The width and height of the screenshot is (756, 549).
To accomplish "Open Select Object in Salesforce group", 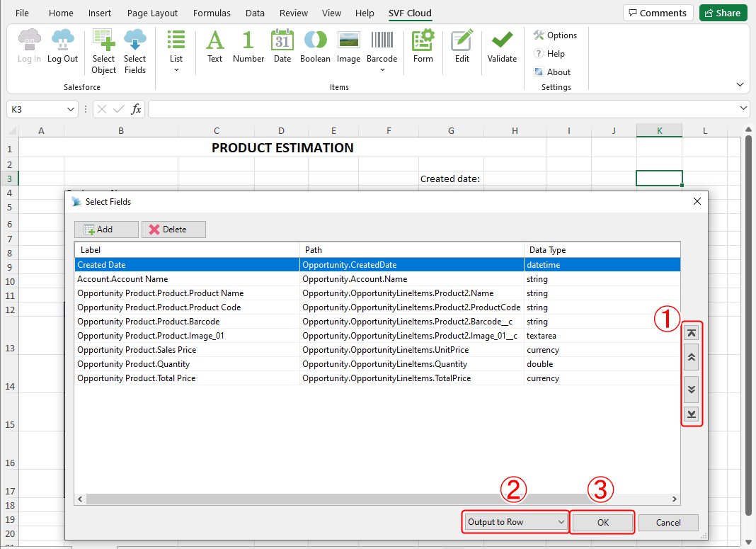I will 103,52.
